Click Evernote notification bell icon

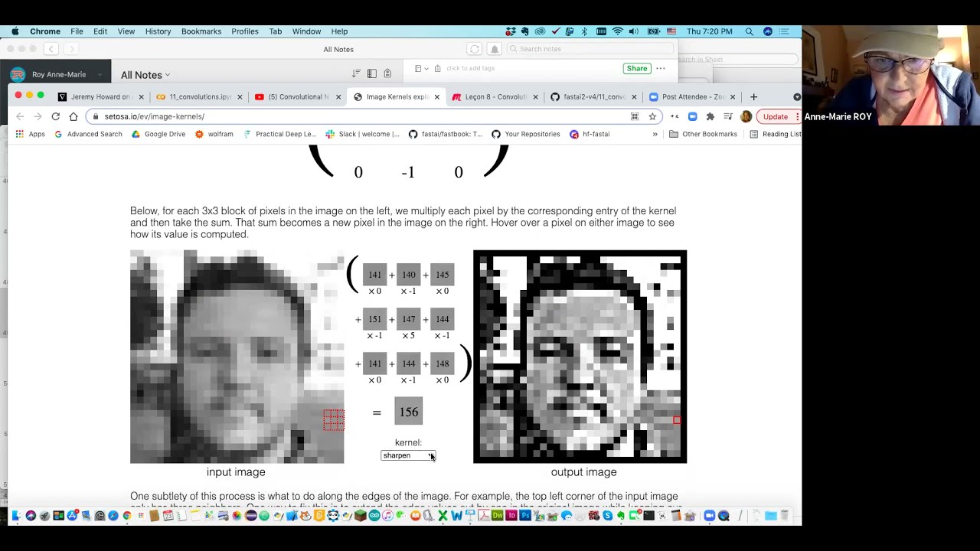tap(495, 49)
